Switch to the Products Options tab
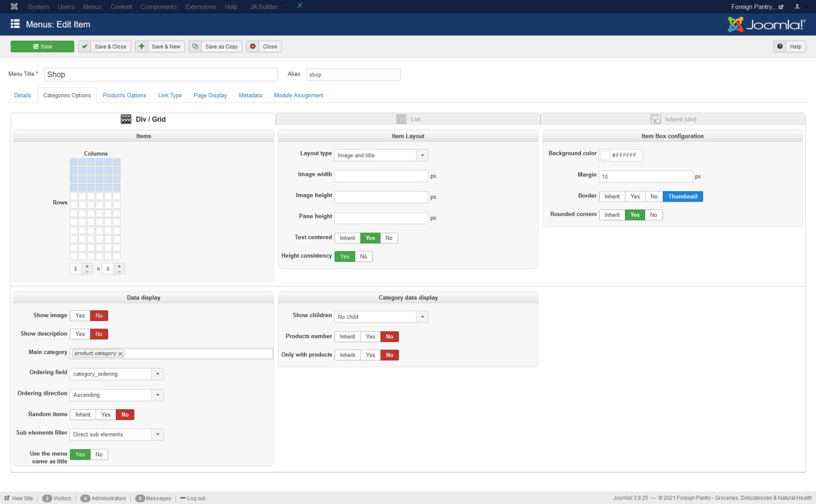816x504 pixels. pyautogui.click(x=124, y=96)
